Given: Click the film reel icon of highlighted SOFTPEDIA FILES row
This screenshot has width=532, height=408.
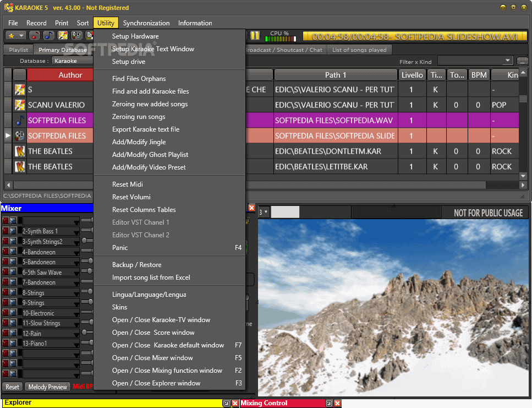Looking at the screenshot, I should pyautogui.click(x=20, y=136).
